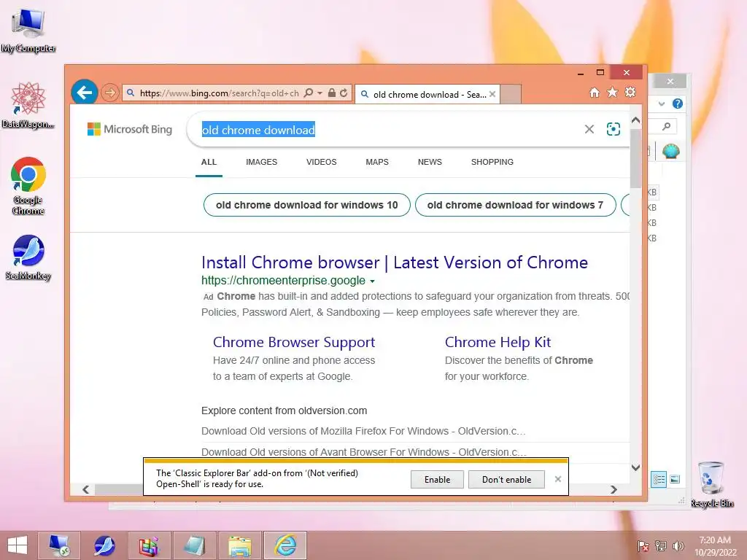Click 'Explore content from oldversion.com' text

(284, 411)
